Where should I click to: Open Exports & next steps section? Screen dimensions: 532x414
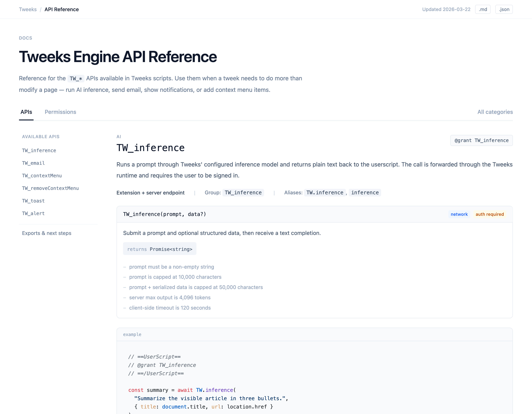[x=47, y=233]
